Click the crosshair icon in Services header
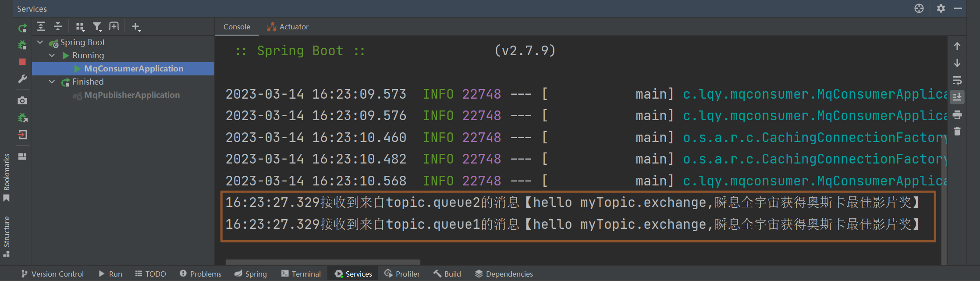Image resolution: width=980 pixels, height=281 pixels. point(919,8)
